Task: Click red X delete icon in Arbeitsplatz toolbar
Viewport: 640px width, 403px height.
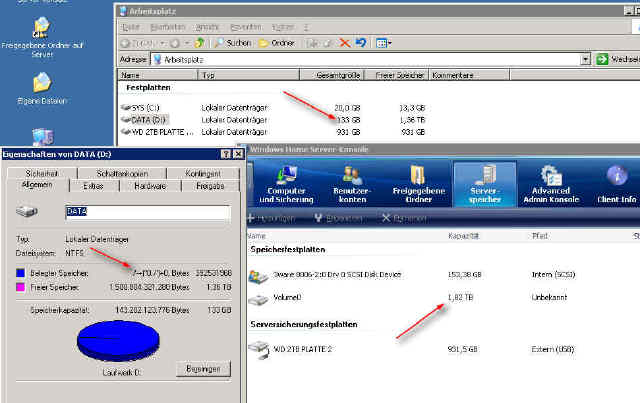Action: (x=345, y=43)
